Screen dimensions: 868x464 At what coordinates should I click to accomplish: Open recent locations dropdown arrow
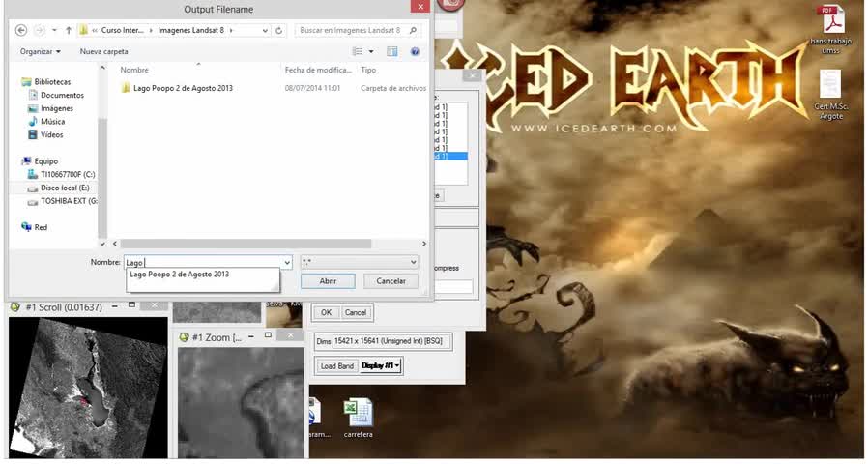coord(54,31)
